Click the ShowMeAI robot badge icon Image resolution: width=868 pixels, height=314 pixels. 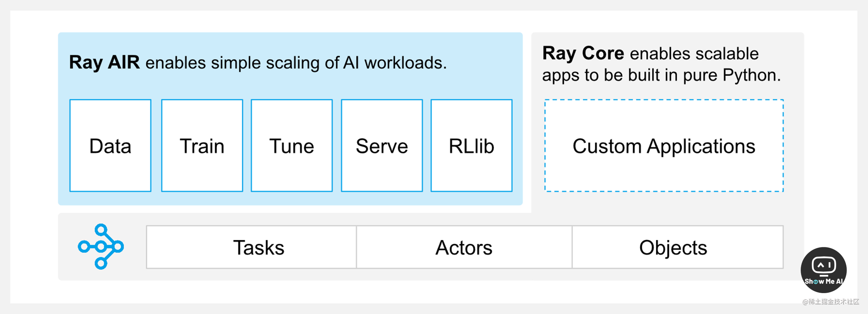click(x=823, y=270)
